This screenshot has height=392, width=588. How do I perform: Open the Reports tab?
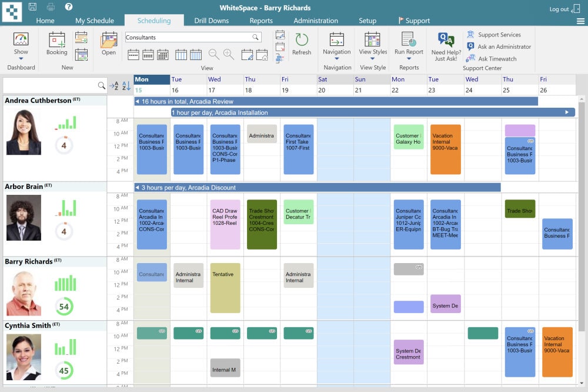coord(261,21)
